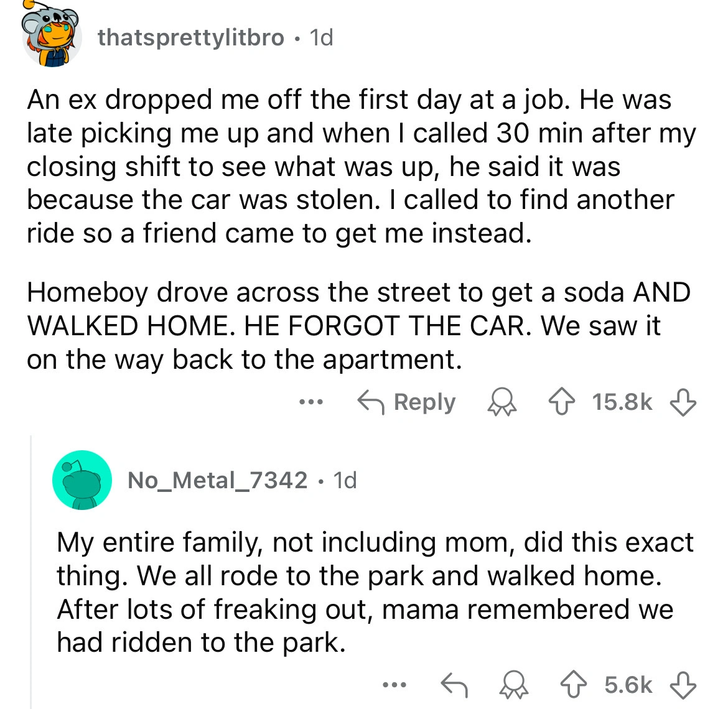Give an award to thatsprettylitbro's comment

click(x=502, y=402)
